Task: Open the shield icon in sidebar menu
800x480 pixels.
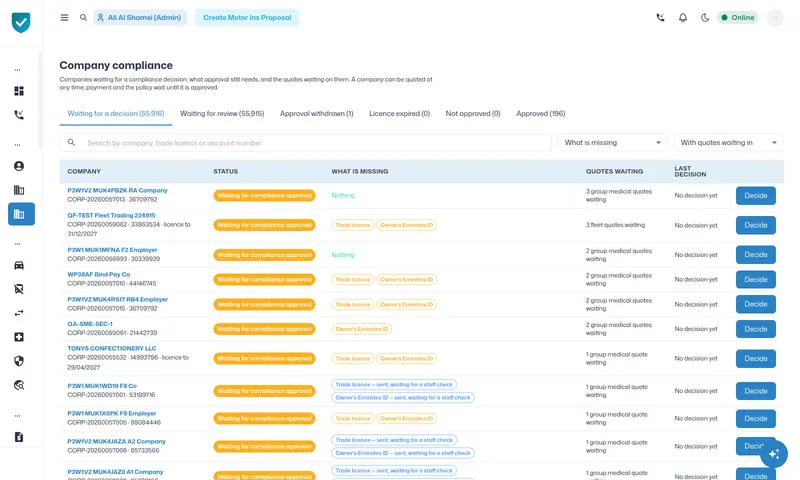Action: 19,361
